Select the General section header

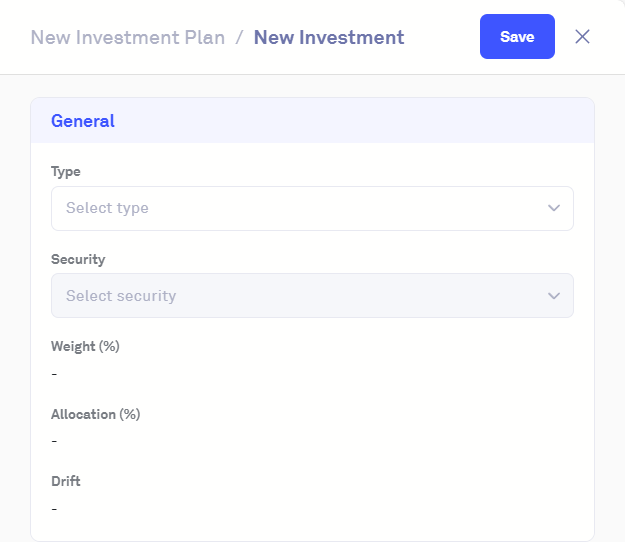83,121
